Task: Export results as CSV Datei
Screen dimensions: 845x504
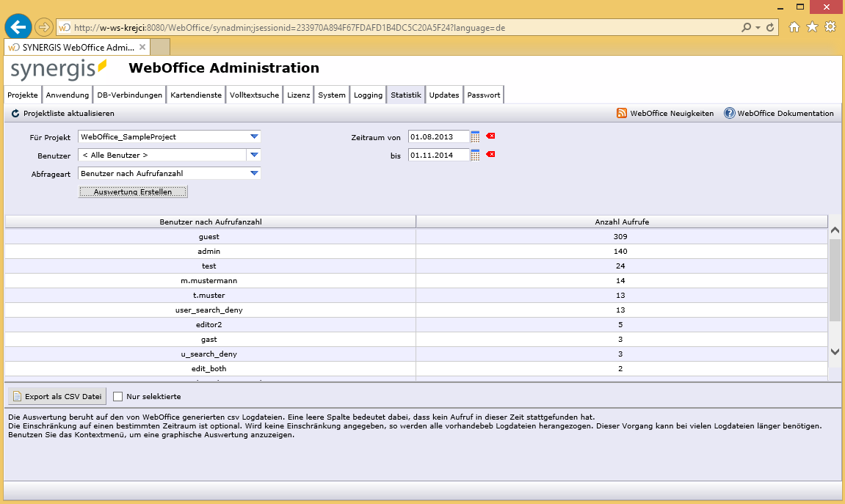Action: click(x=57, y=395)
